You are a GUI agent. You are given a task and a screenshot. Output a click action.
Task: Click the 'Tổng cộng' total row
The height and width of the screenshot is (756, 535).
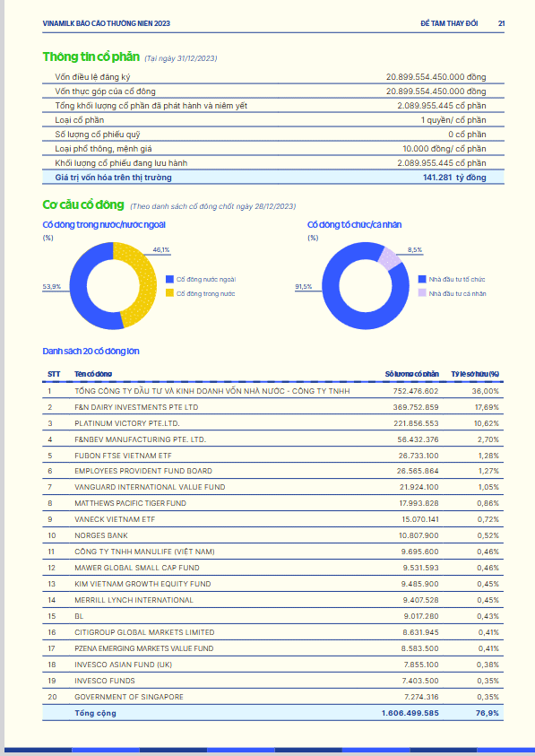(272, 713)
